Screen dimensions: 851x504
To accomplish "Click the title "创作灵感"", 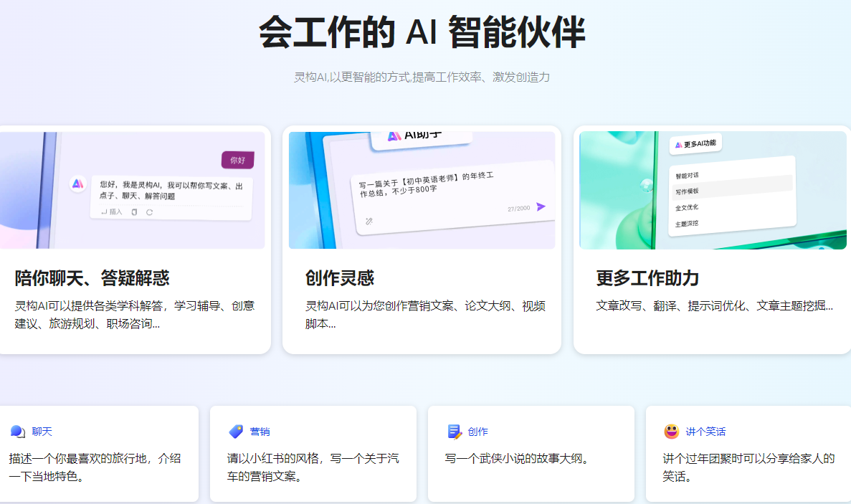I will coord(340,278).
